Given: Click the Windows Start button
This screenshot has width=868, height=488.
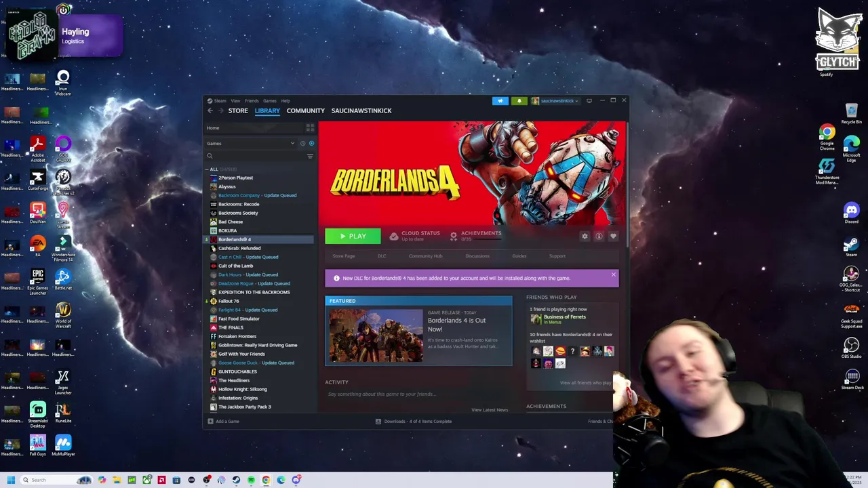Looking at the screenshot, I should click(11, 480).
